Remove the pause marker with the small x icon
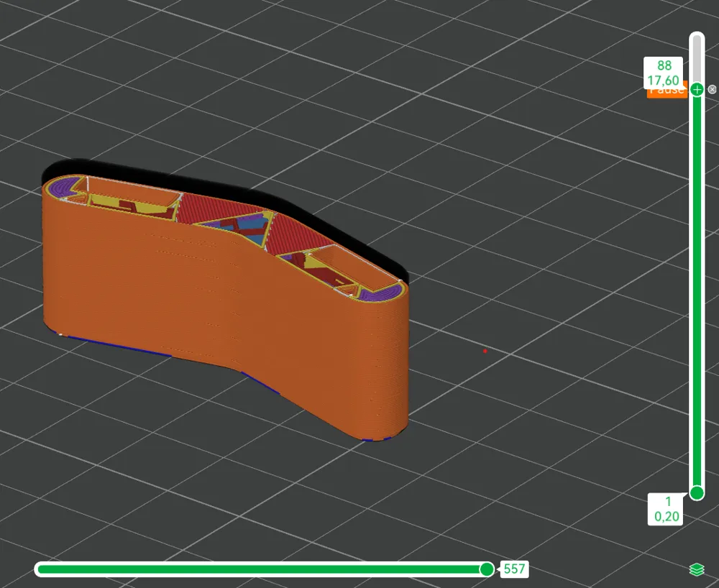 pos(712,89)
